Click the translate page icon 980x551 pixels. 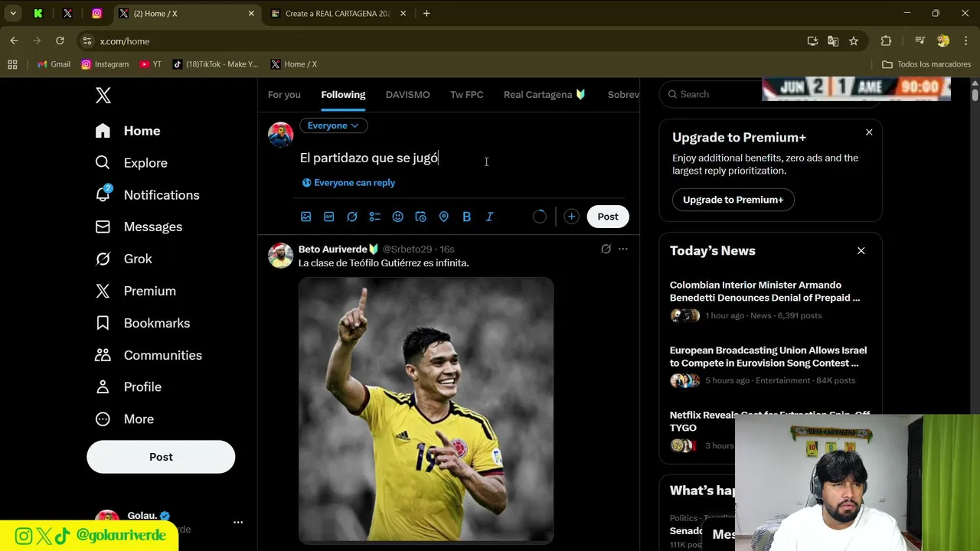(833, 41)
